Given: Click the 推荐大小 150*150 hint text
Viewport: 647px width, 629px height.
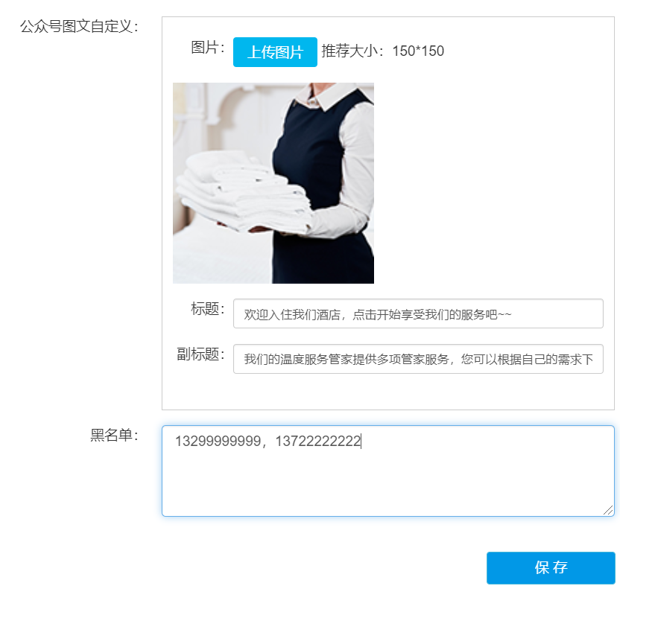Looking at the screenshot, I should 383,51.
